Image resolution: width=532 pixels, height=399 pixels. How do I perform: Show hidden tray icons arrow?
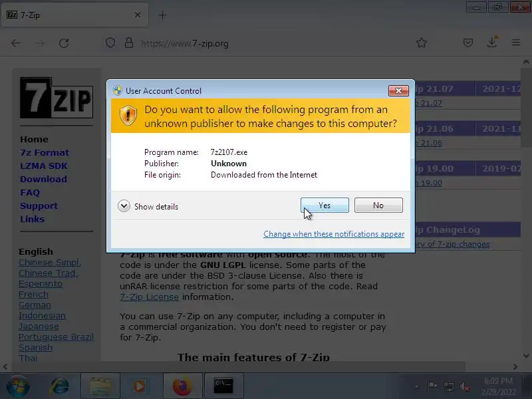tap(417, 386)
